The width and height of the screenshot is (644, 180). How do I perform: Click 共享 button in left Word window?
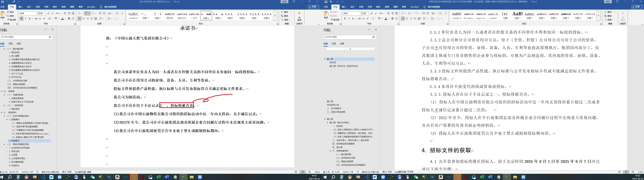(314, 7)
